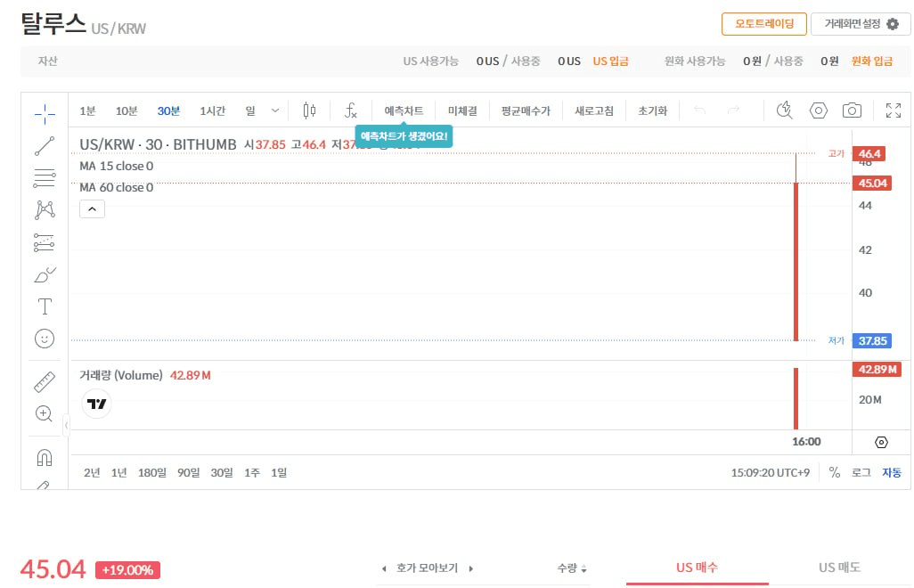Go to next 호가 모아보기 option
Screen dimensions: 914x588
click(471, 568)
